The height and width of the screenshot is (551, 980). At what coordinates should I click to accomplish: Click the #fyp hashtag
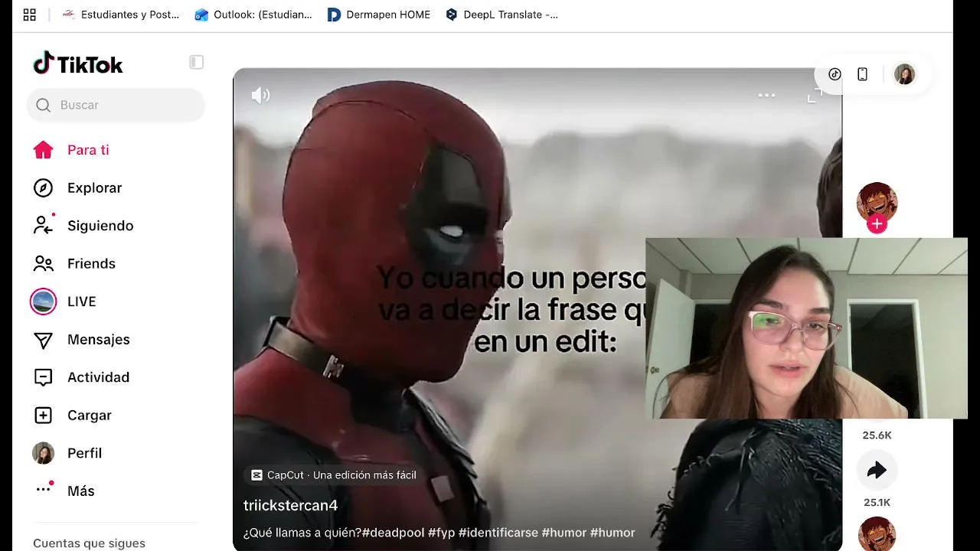click(x=441, y=533)
